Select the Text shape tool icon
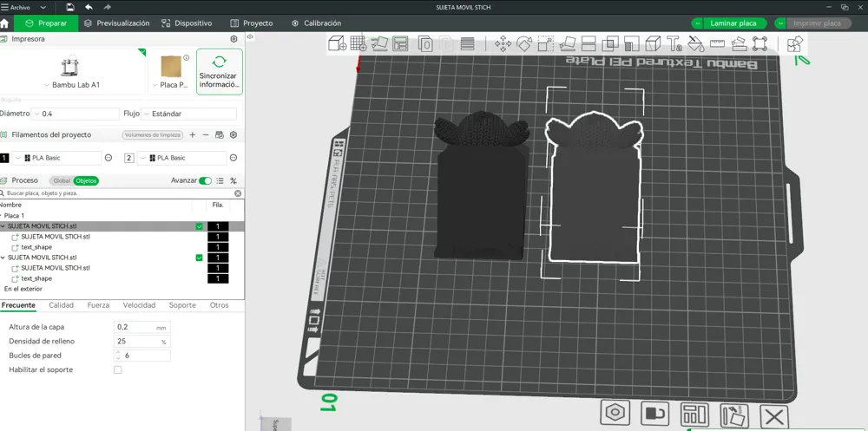 coord(674,43)
